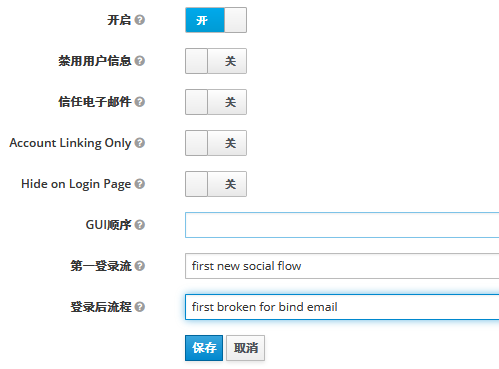Image resolution: width=499 pixels, height=369 pixels.
Task: Click the Hide on Login Page label
Action: point(76,184)
